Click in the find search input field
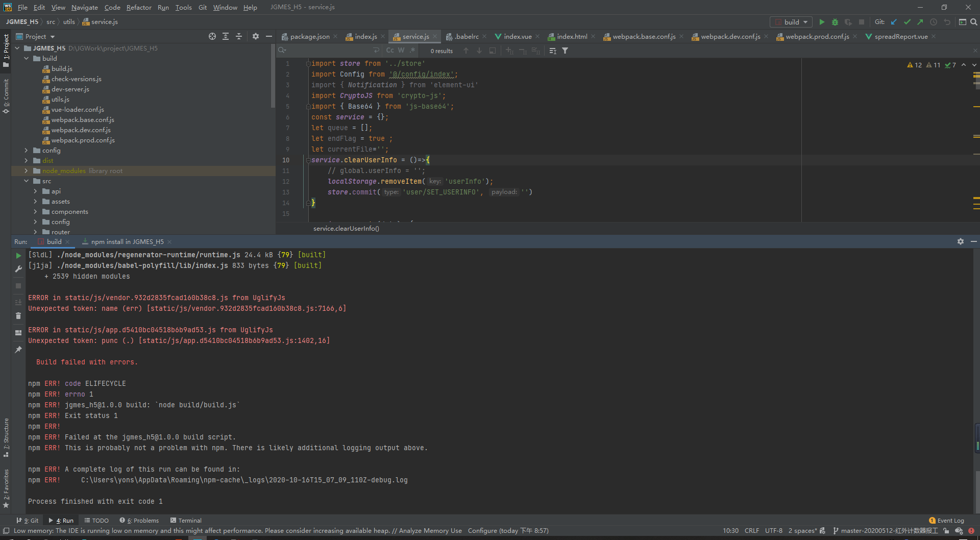This screenshot has width=980, height=540. pos(327,51)
